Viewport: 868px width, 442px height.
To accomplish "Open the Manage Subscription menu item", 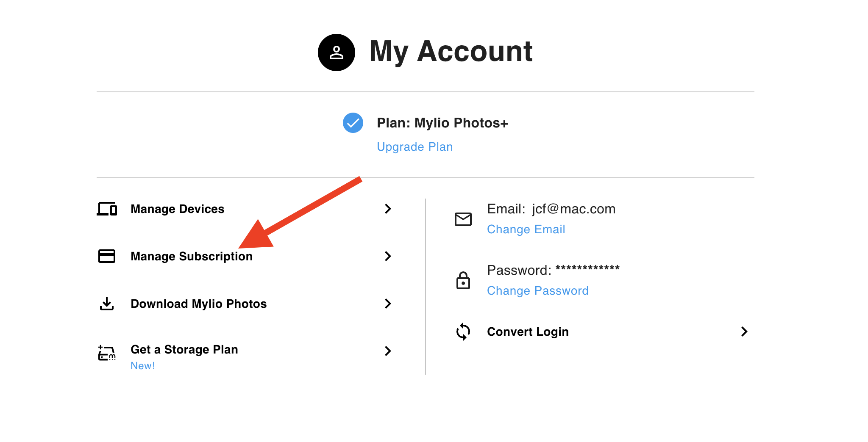I will tap(192, 257).
